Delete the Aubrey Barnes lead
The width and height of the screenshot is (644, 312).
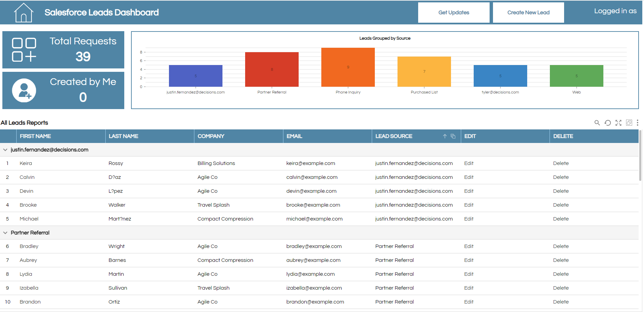pos(561,260)
